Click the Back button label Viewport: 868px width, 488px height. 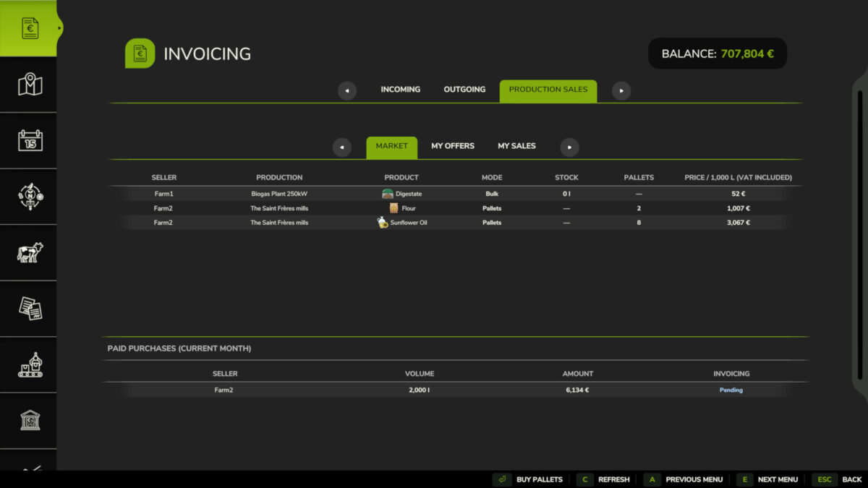(852, 479)
